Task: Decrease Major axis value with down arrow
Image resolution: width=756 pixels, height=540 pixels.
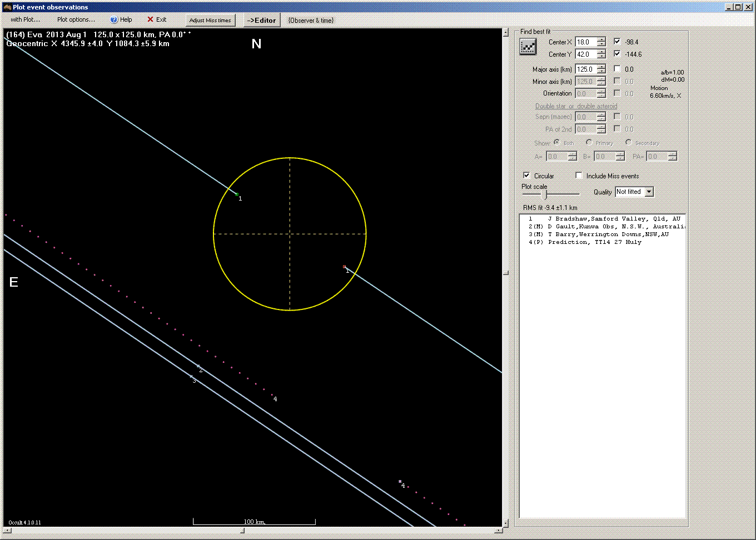Action: (x=601, y=72)
